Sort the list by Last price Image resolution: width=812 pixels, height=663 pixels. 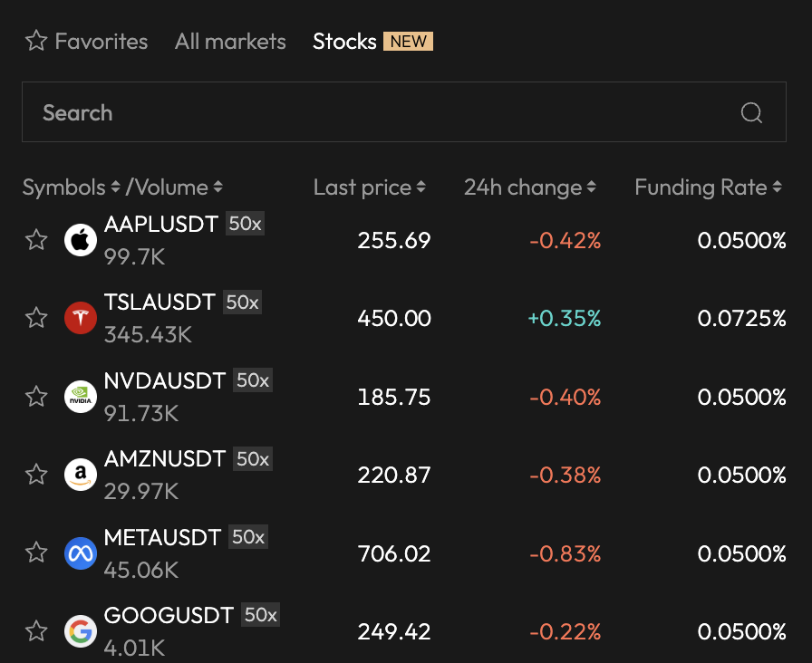click(369, 187)
